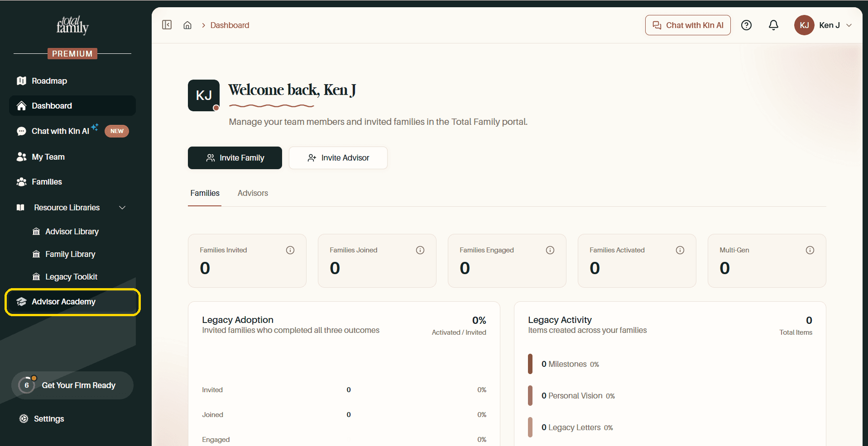The width and height of the screenshot is (868, 446).
Task: Click the Legacy Letters color bar
Action: coord(530,427)
